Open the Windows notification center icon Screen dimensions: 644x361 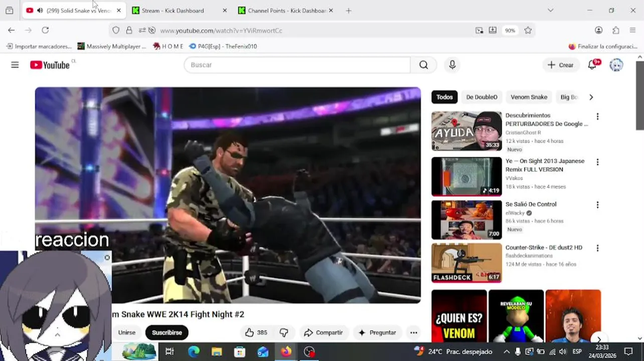[x=628, y=351]
